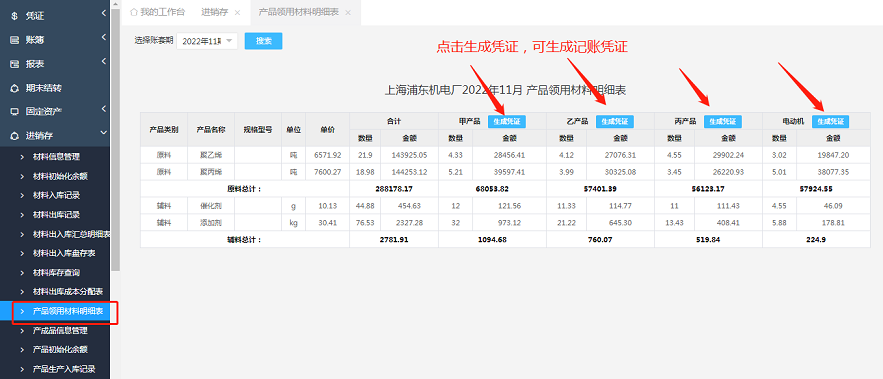Click 电动机 amount 38077.35
The image size is (883, 379).
click(x=833, y=172)
